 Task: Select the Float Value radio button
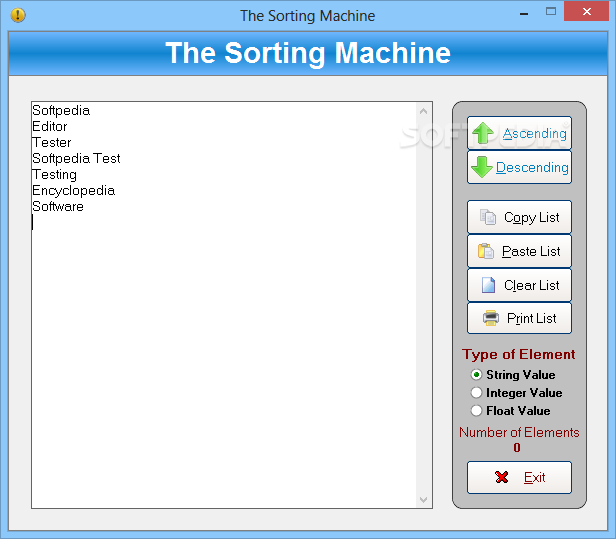476,411
